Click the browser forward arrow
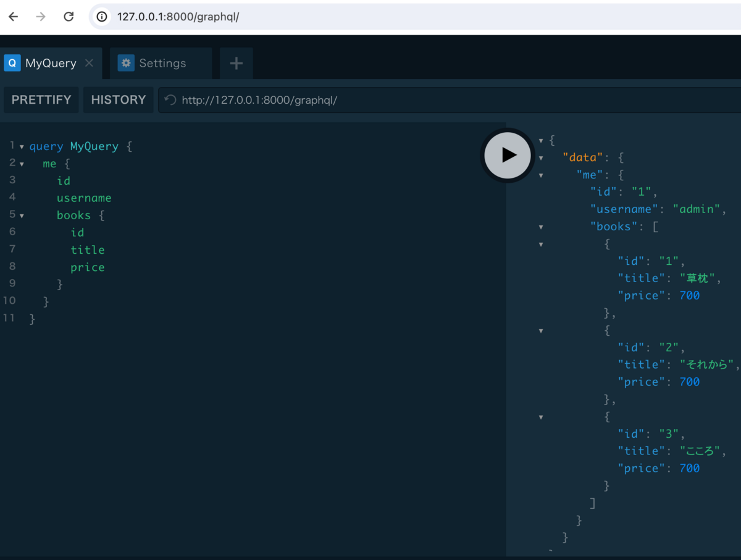This screenshot has width=741, height=560. [41, 17]
